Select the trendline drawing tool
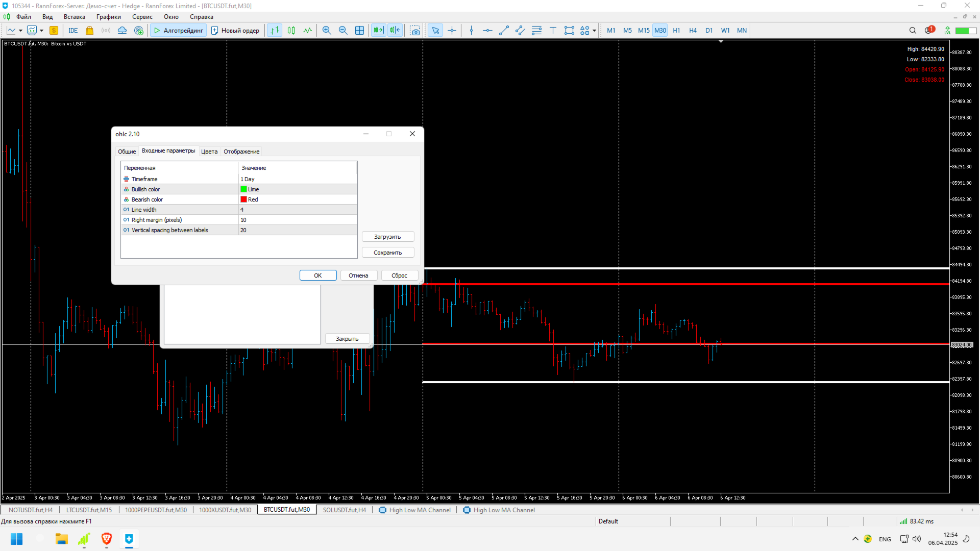Viewport: 980px width, 551px height. (x=504, y=31)
